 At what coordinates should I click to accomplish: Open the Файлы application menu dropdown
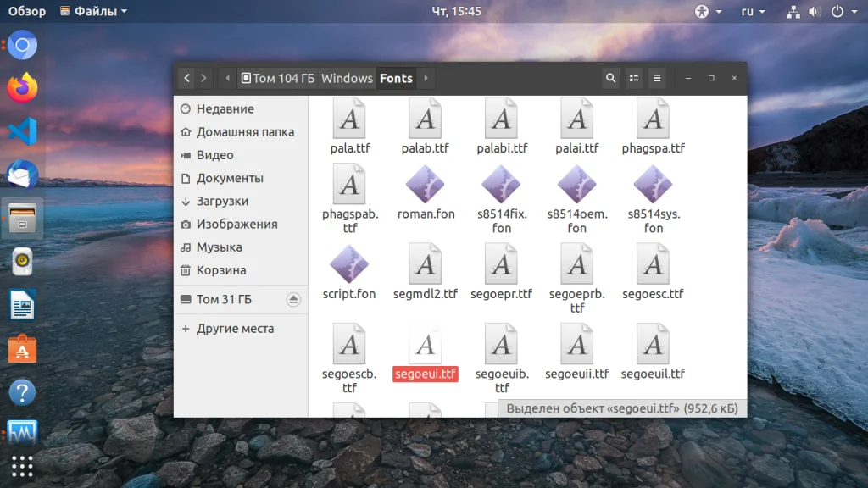(x=93, y=11)
